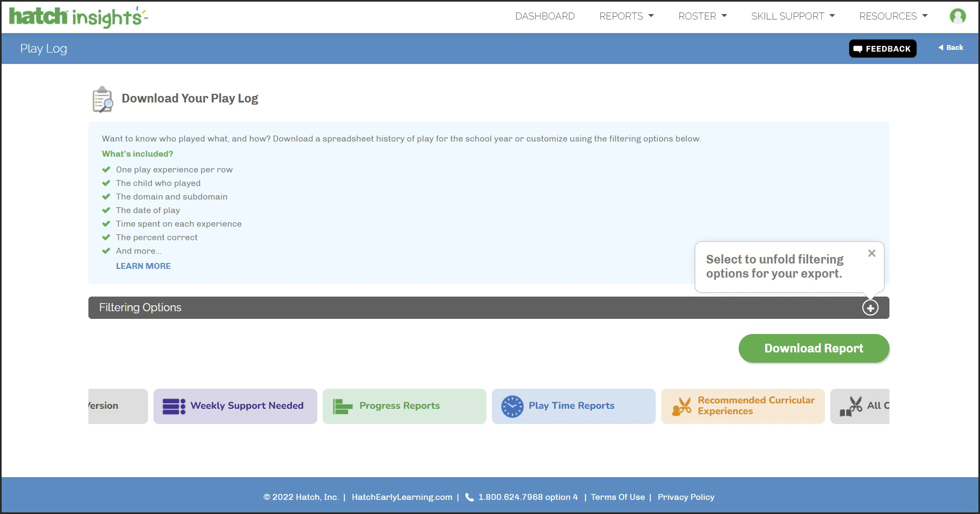Click the All C… card scissors icon
980x514 pixels.
851,406
